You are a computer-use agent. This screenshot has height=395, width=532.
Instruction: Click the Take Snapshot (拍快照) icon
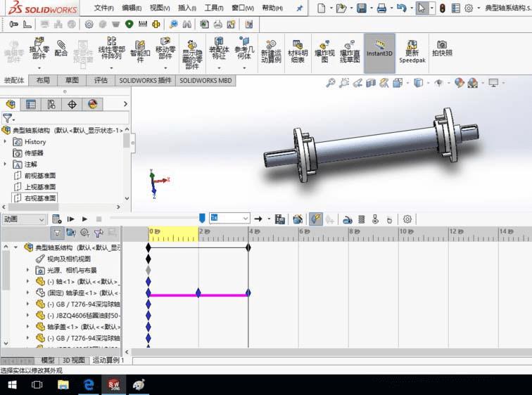tap(442, 48)
